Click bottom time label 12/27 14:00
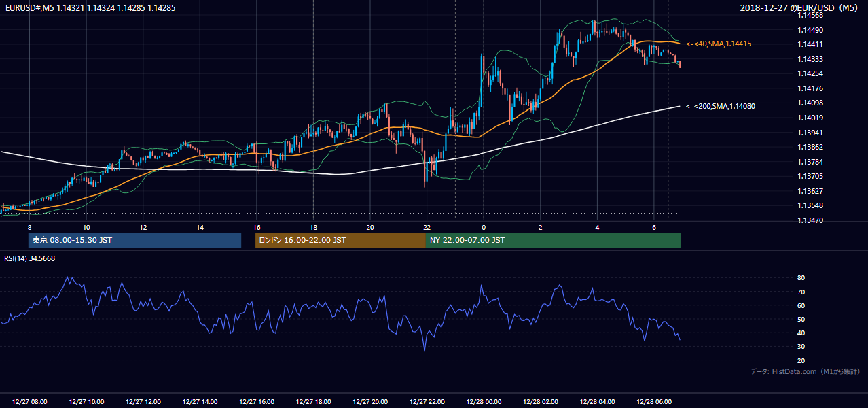Viewport: 868px width, 408px height. coord(200,402)
